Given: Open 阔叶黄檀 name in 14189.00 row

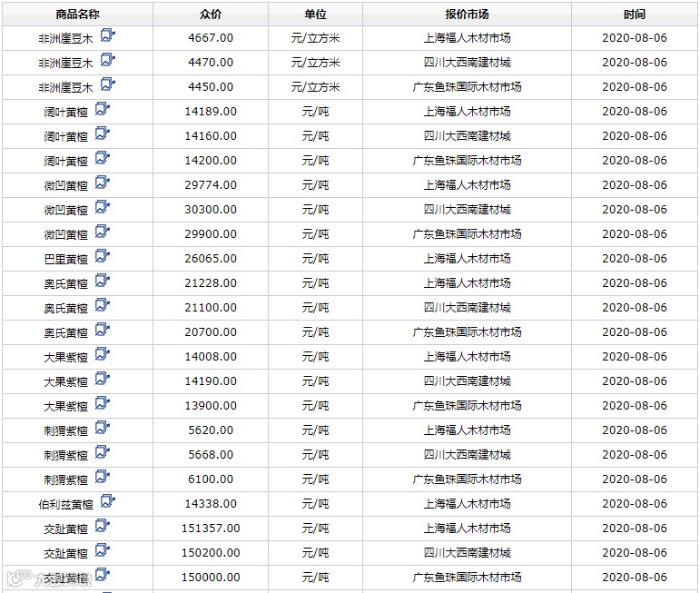Looking at the screenshot, I should (65, 113).
